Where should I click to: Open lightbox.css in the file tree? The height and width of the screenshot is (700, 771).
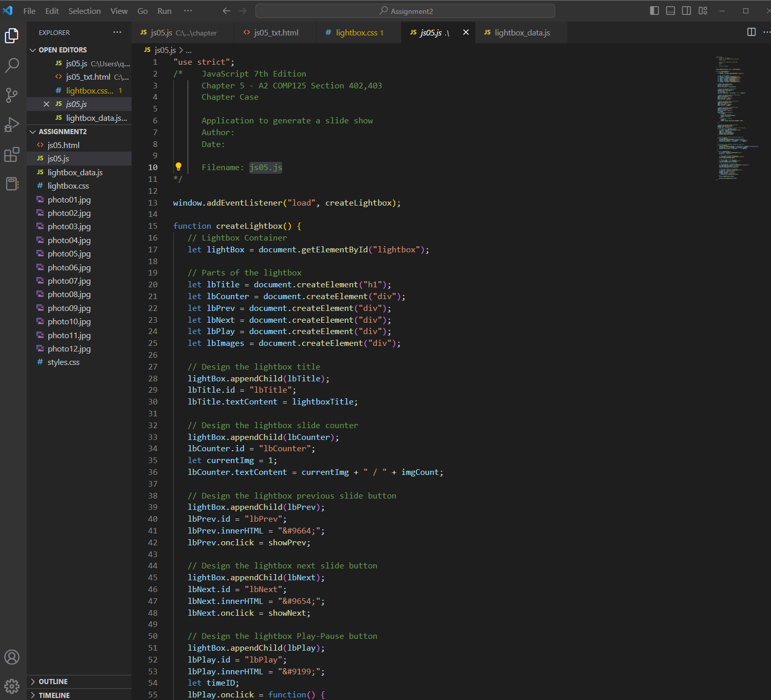(x=79, y=186)
